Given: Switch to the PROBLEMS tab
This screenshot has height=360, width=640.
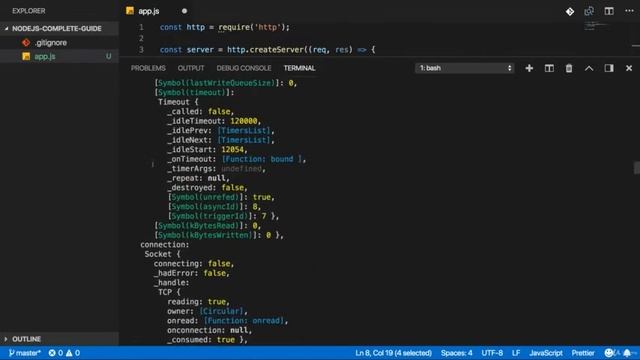Looking at the screenshot, I should (148, 68).
